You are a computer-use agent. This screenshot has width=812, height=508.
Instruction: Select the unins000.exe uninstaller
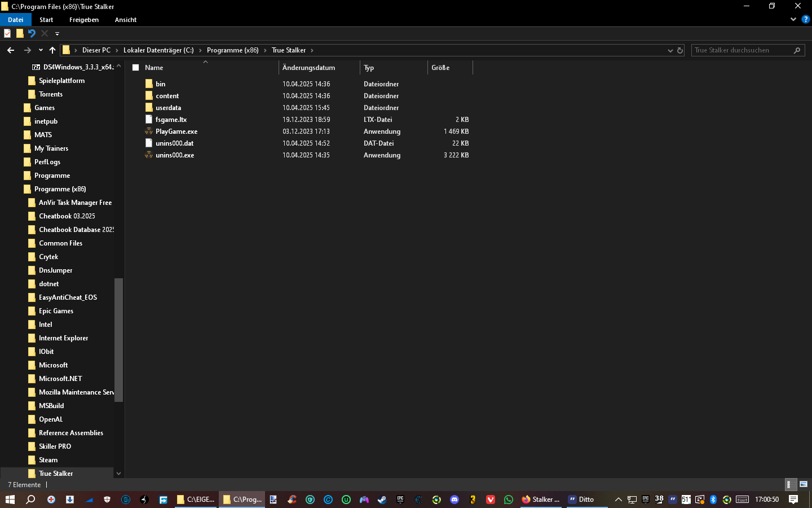click(175, 155)
